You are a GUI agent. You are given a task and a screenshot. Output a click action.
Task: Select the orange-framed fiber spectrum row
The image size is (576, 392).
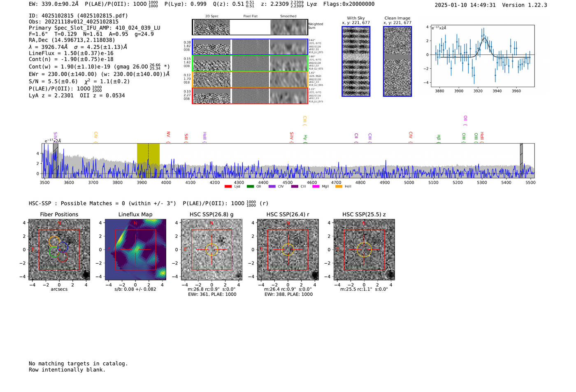coord(250,79)
